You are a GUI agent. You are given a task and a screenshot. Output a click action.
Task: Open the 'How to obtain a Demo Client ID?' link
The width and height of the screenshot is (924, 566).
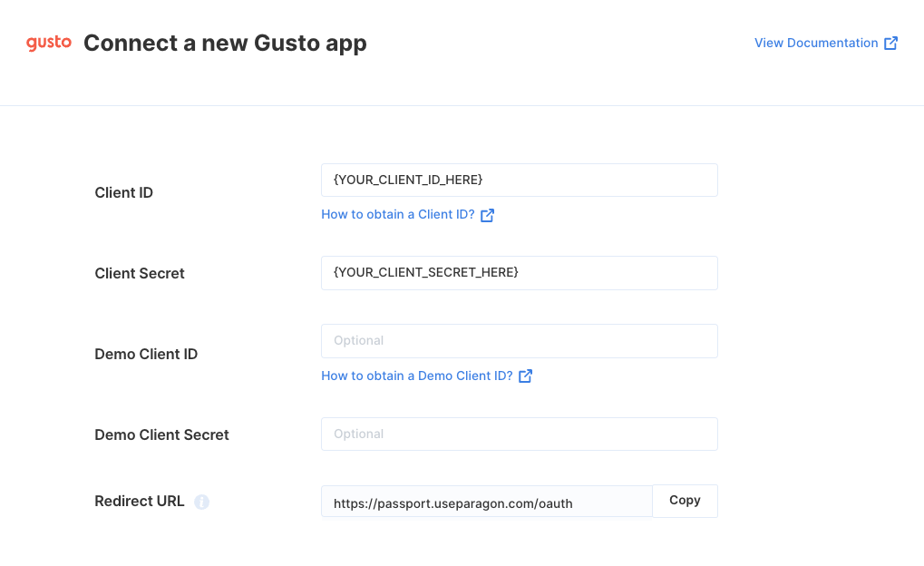pos(416,376)
